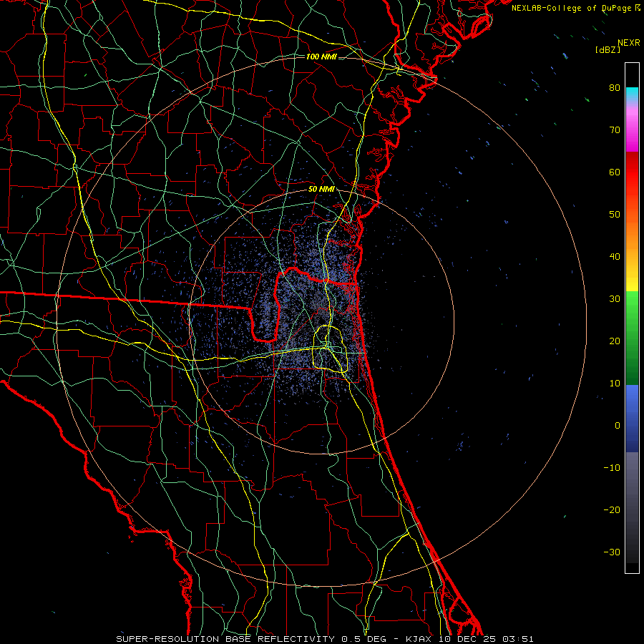Select the -20 value on the dBZ scale
This screenshot has height=644, width=644.
point(612,510)
